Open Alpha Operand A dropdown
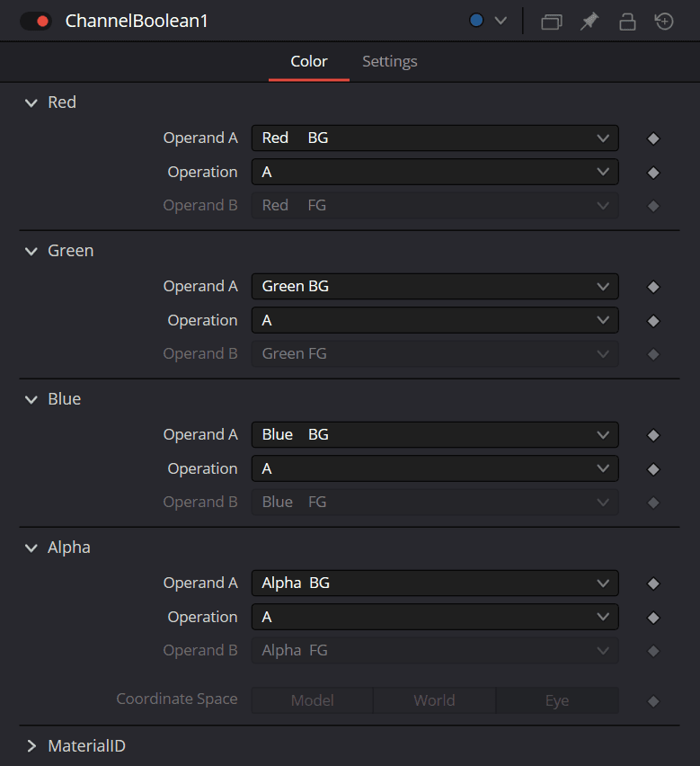Viewport: 700px width, 766px height. pyautogui.click(x=435, y=583)
